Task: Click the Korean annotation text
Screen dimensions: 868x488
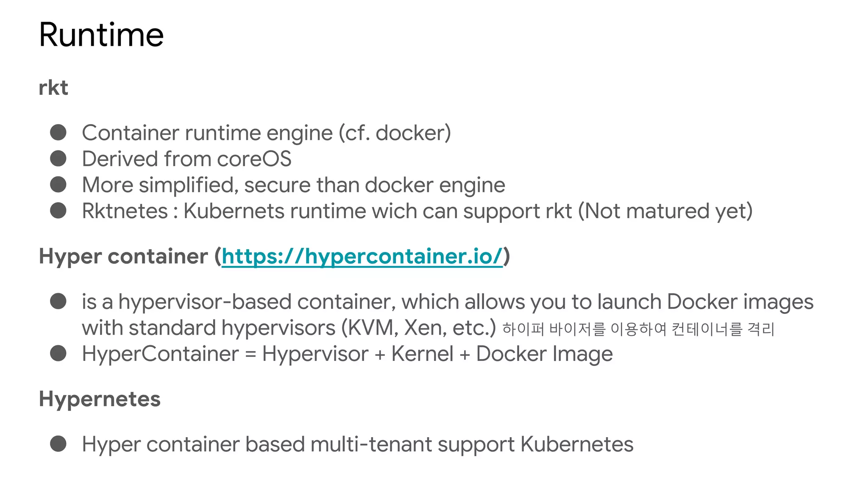Action: 638,329
